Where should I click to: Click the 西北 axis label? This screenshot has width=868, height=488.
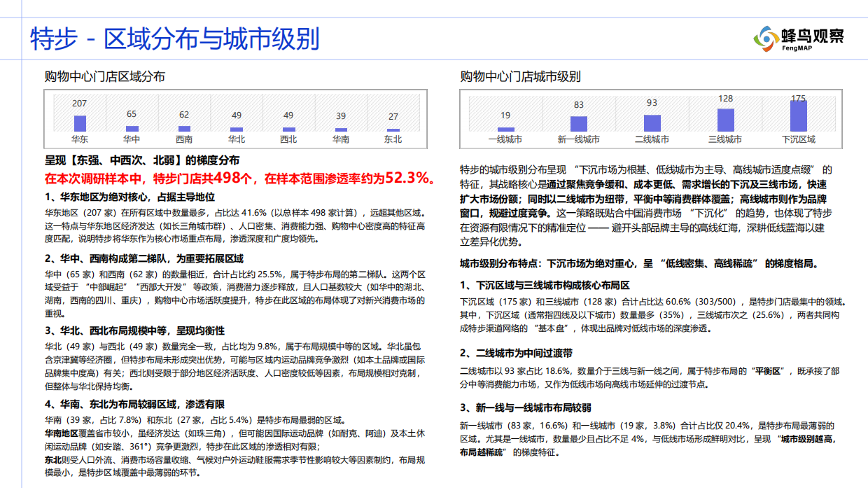[x=288, y=137]
